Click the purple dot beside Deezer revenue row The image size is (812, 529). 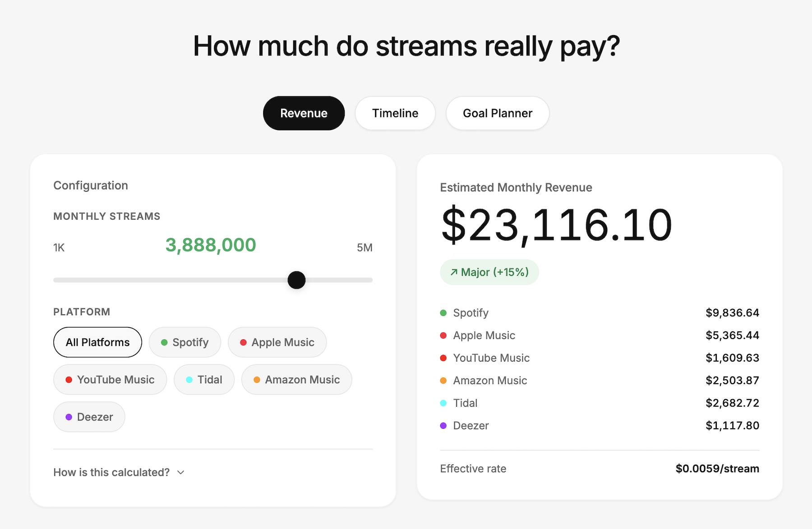(443, 426)
